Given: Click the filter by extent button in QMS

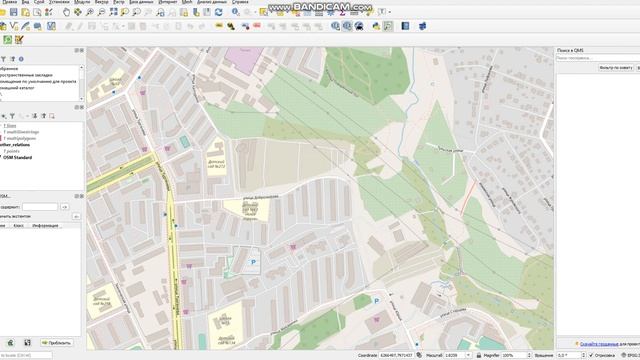Looking at the screenshot, I should coord(616,68).
